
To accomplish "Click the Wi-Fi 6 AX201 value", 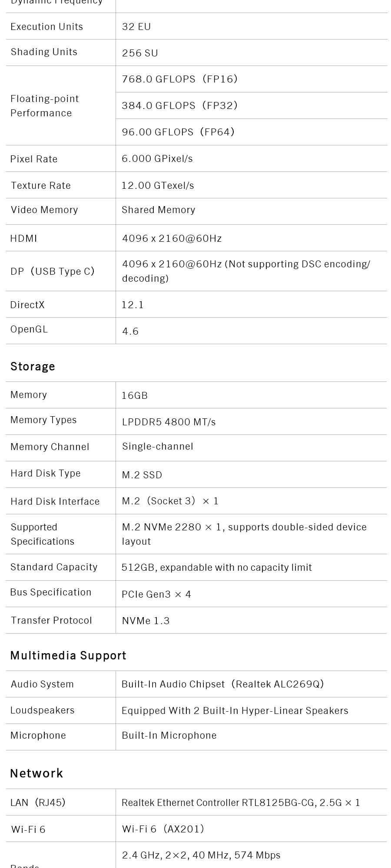I will (x=163, y=829).
